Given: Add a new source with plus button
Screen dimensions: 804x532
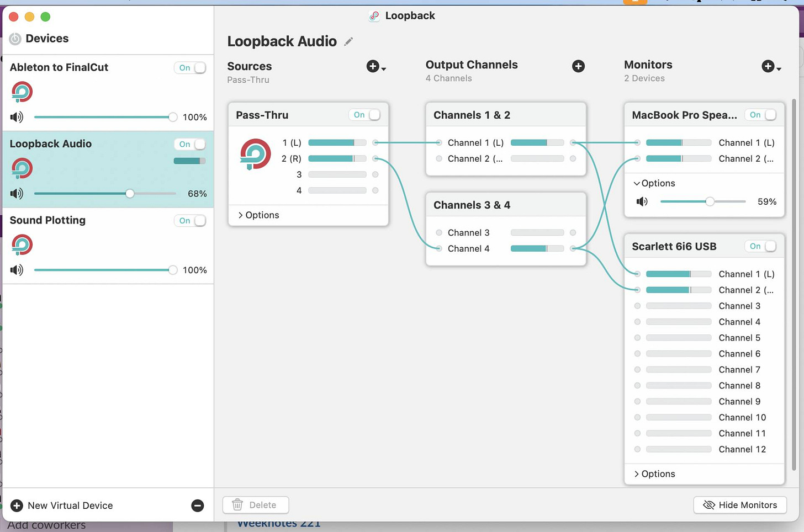Looking at the screenshot, I should tap(376, 66).
